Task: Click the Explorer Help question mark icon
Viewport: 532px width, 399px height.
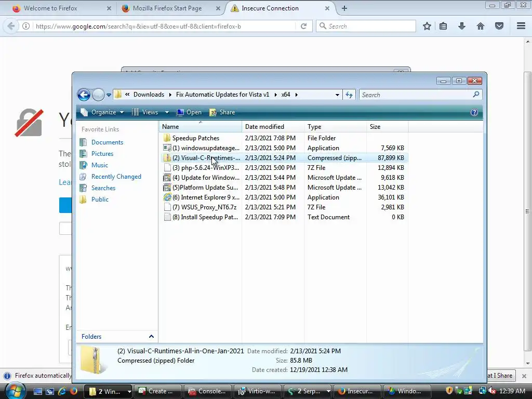Action: pos(474,112)
